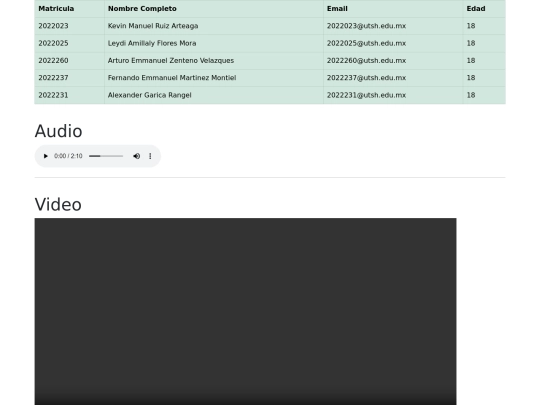540x405 pixels.
Task: Click the dark video player area
Action: pyautogui.click(x=245, y=311)
